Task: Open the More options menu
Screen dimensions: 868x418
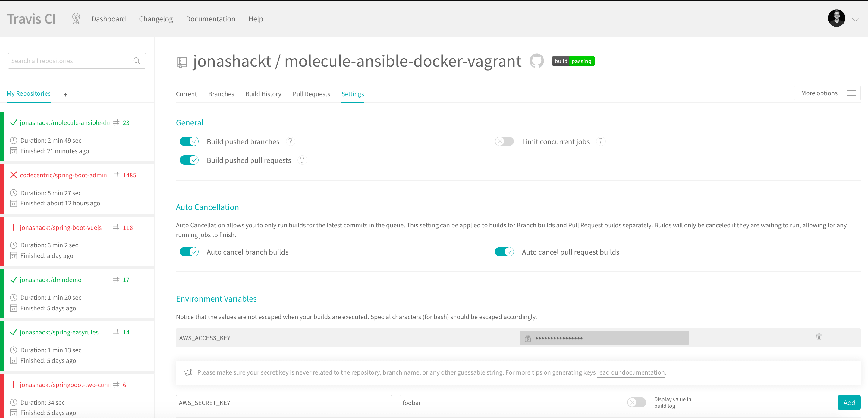Action: coord(827,93)
